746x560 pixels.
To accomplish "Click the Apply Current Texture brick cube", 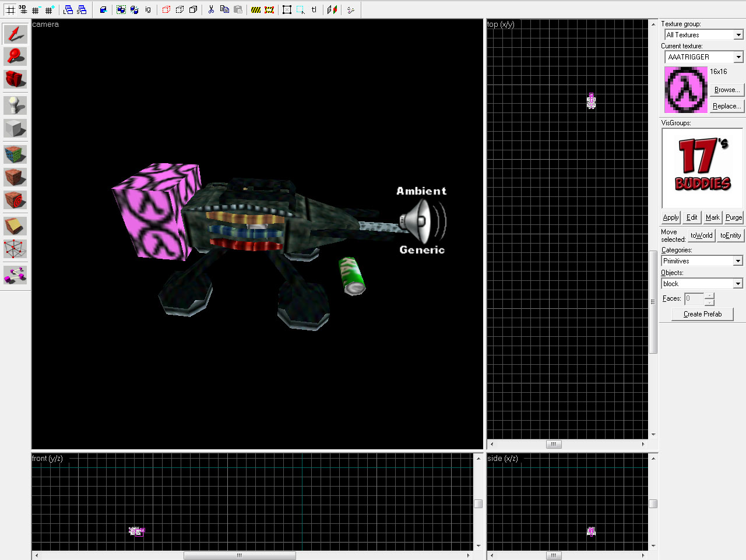I will (x=15, y=177).
